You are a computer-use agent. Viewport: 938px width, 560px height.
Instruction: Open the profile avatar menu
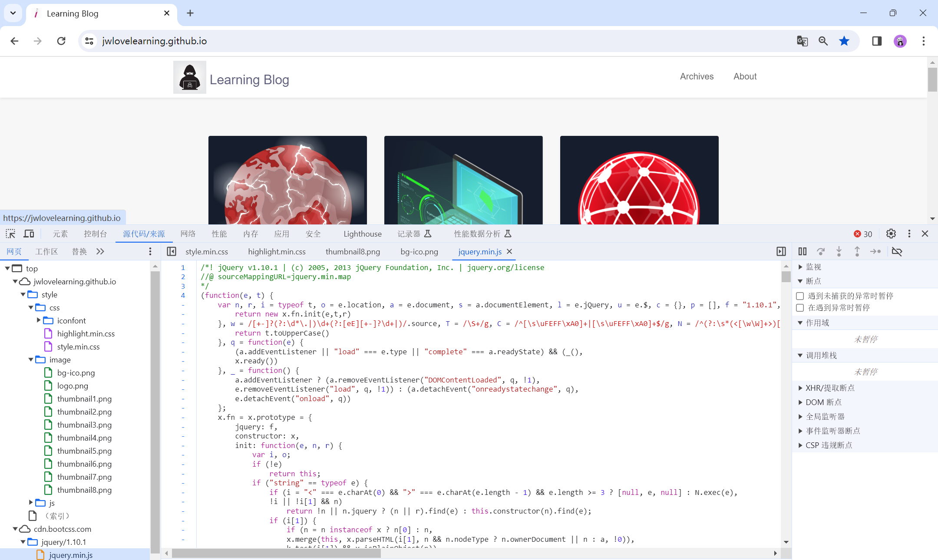pyautogui.click(x=900, y=41)
